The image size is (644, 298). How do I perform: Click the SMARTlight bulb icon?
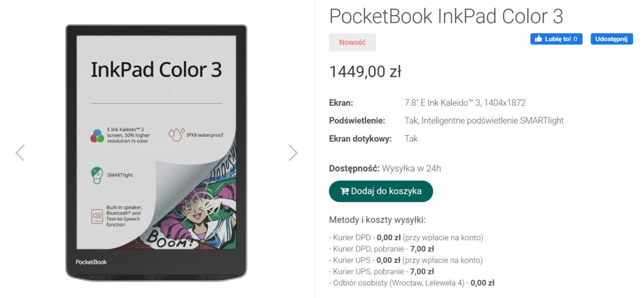(x=97, y=175)
